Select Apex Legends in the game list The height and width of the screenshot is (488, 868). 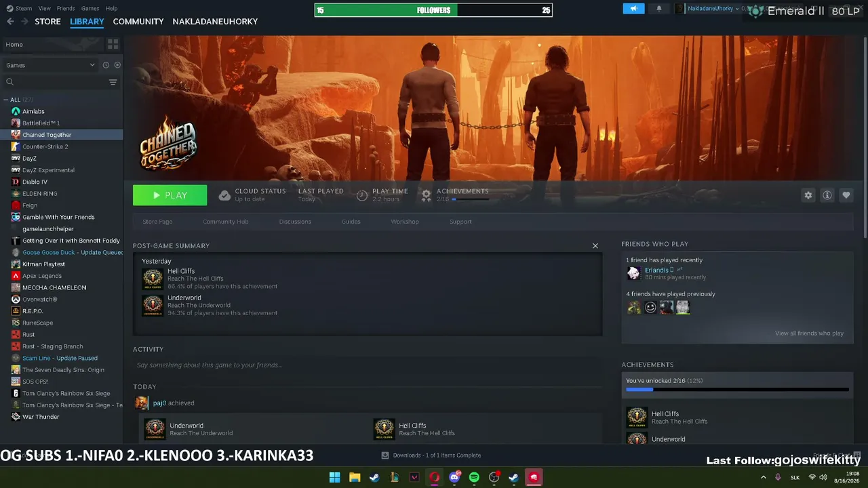pyautogui.click(x=61, y=276)
